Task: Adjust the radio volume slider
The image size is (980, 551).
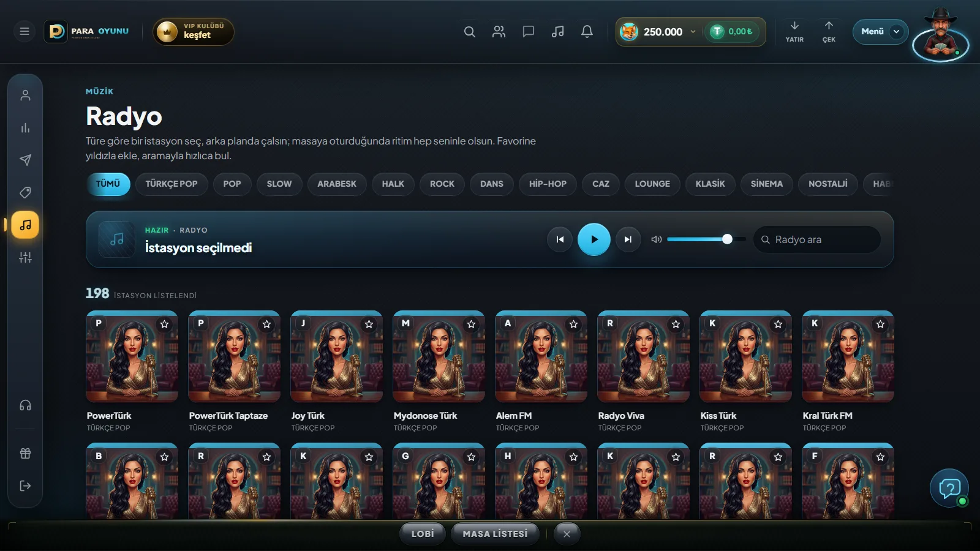Action: point(706,239)
